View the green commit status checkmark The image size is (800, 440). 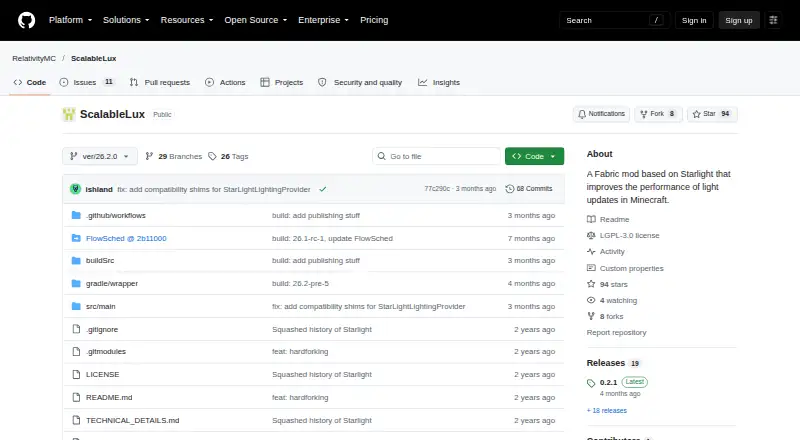[x=322, y=189]
